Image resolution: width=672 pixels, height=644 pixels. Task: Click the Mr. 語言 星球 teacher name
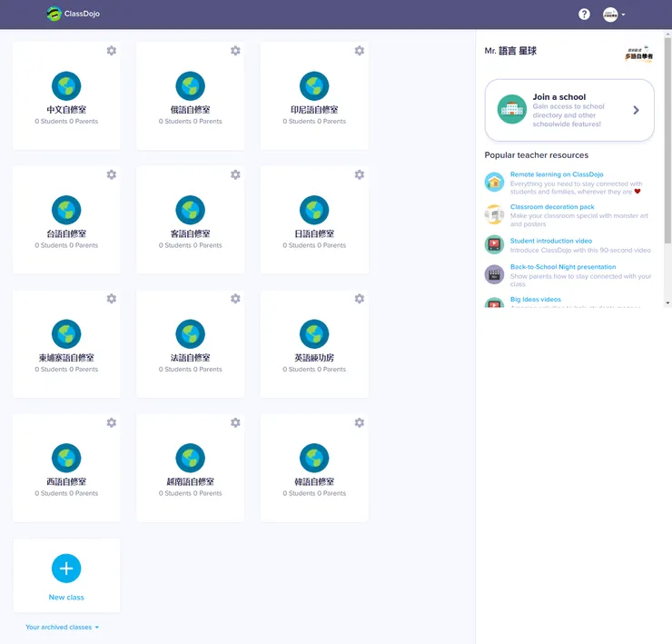(x=510, y=51)
